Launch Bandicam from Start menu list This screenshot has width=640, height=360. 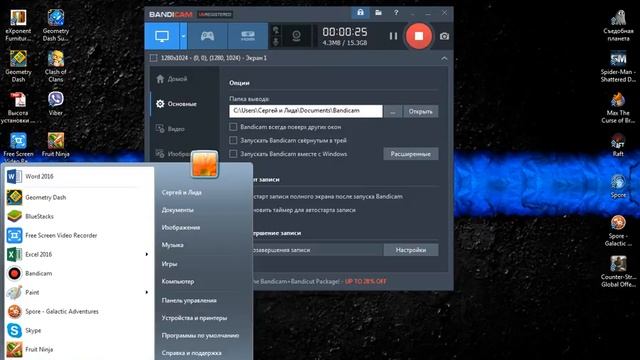click(x=79, y=273)
